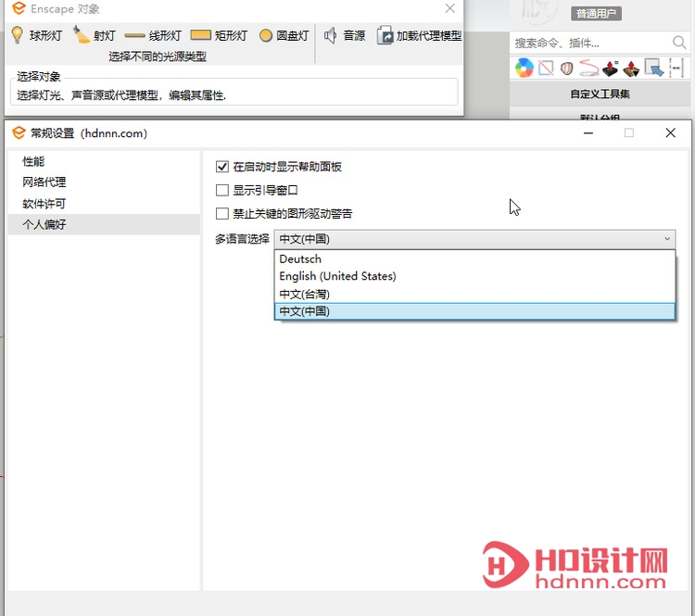Minimize the general settings (常规设置) window
The image size is (695, 616).
pos(588,133)
